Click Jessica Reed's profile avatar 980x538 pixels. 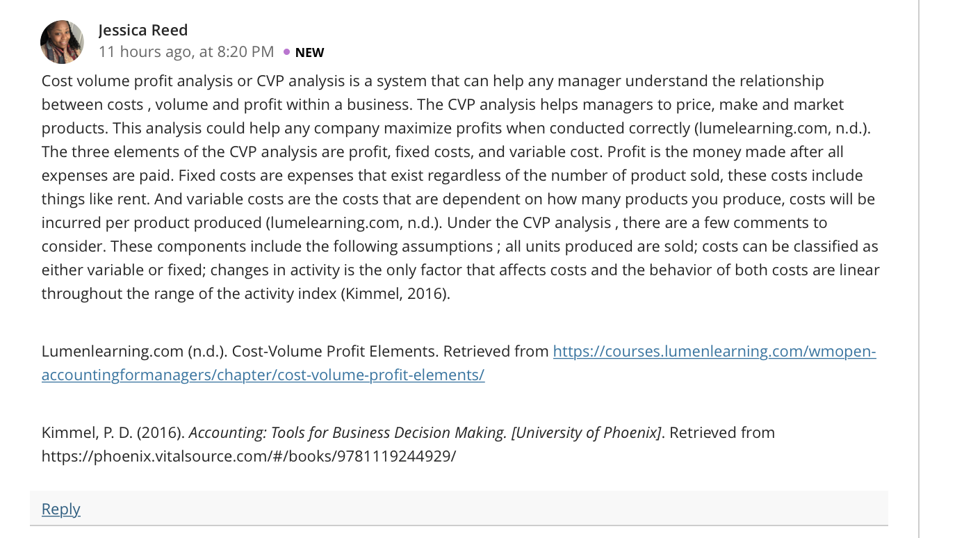click(x=62, y=42)
